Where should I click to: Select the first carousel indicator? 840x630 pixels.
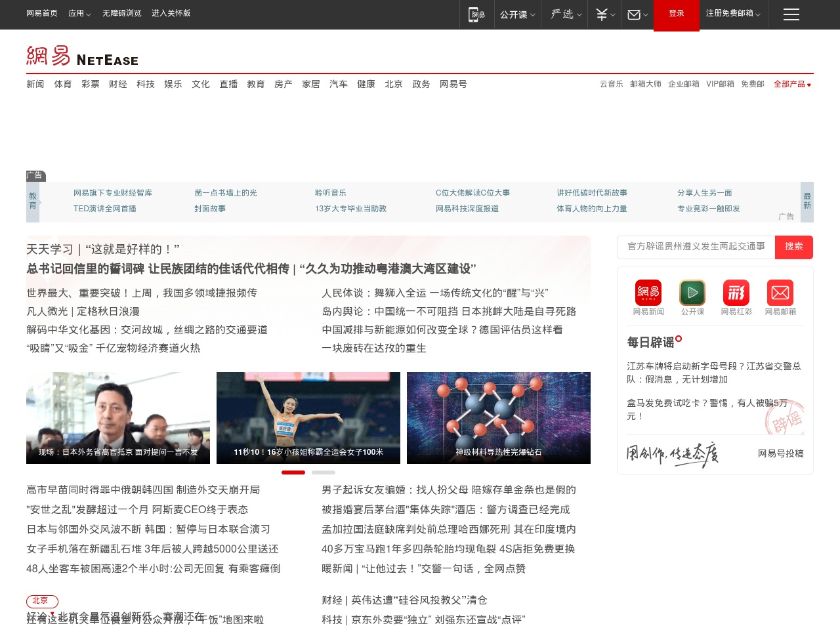[293, 472]
